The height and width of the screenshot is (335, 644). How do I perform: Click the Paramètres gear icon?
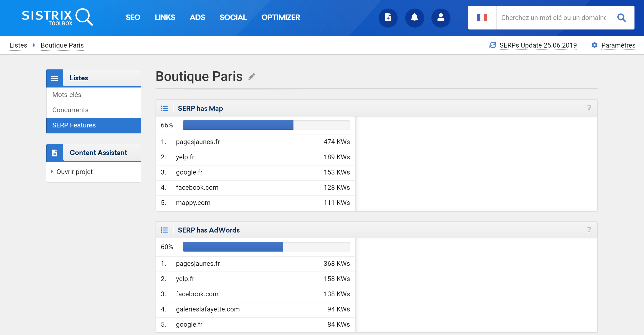[x=595, y=45]
